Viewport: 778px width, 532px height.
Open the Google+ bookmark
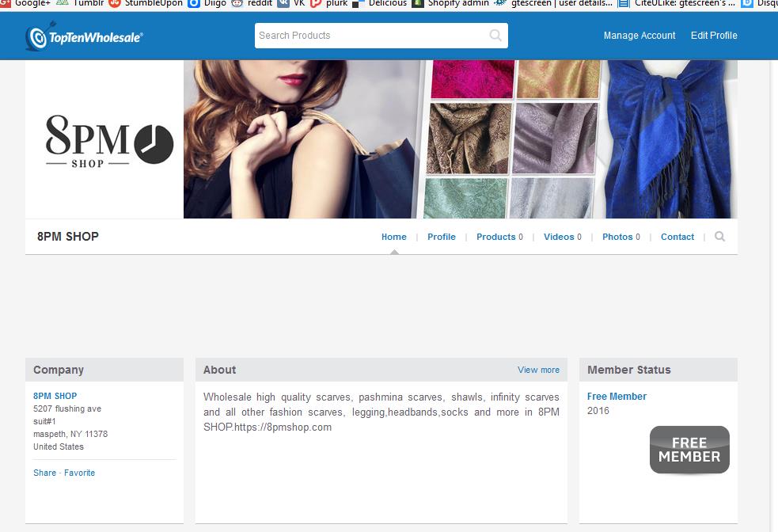pos(25,3)
